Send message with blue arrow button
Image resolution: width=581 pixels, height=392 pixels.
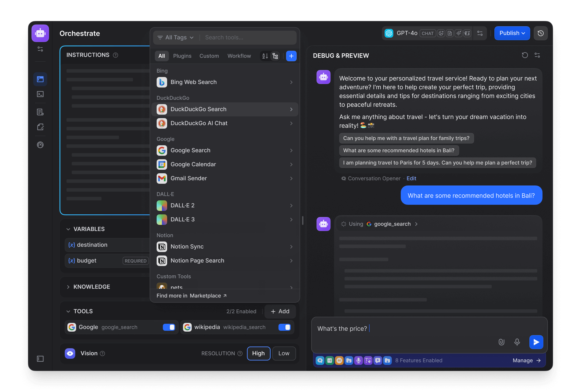tap(536, 342)
